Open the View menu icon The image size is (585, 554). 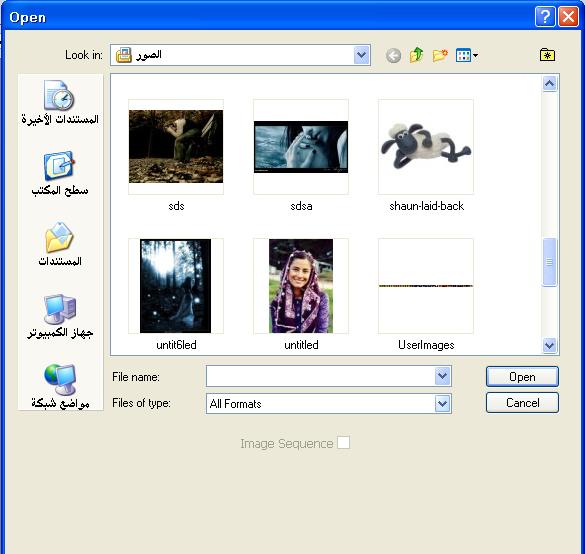tap(467, 56)
